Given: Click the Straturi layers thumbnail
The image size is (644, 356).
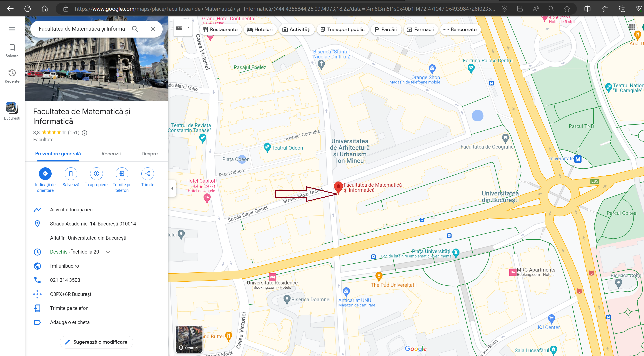Looking at the screenshot, I should (189, 339).
